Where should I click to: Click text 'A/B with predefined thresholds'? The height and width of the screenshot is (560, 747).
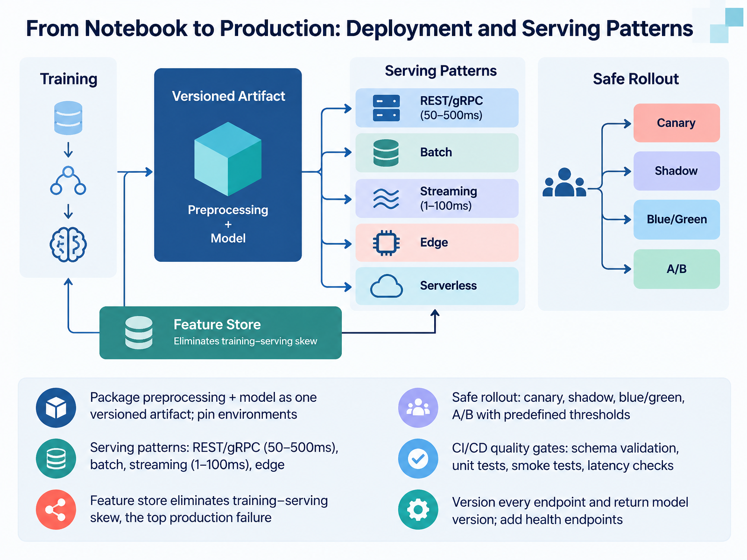[541, 415]
